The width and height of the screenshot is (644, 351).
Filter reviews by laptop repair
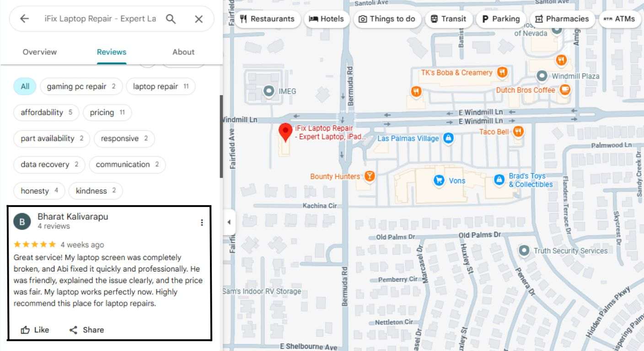pos(161,86)
